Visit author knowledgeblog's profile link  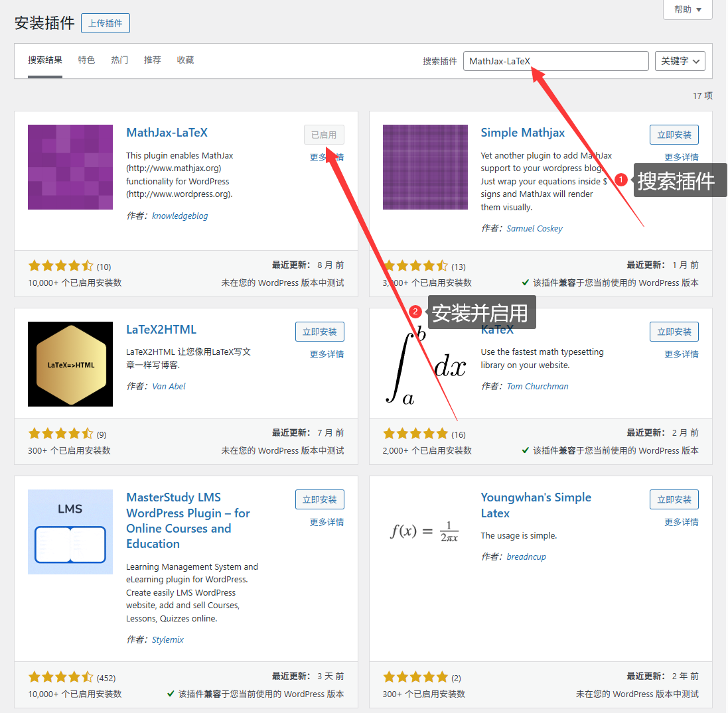180,216
